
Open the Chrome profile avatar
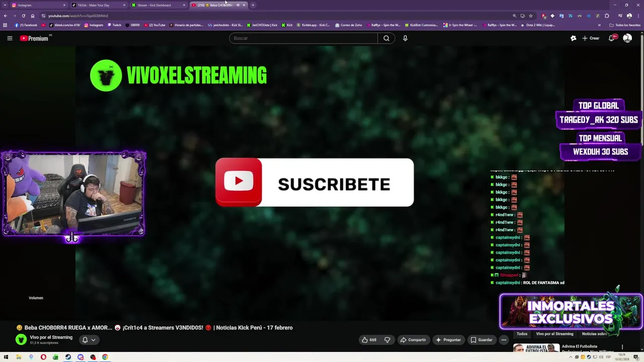629,16
